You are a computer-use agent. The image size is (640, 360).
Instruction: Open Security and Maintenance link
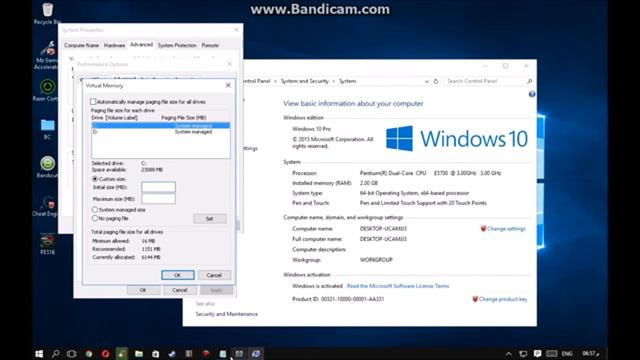(227, 314)
